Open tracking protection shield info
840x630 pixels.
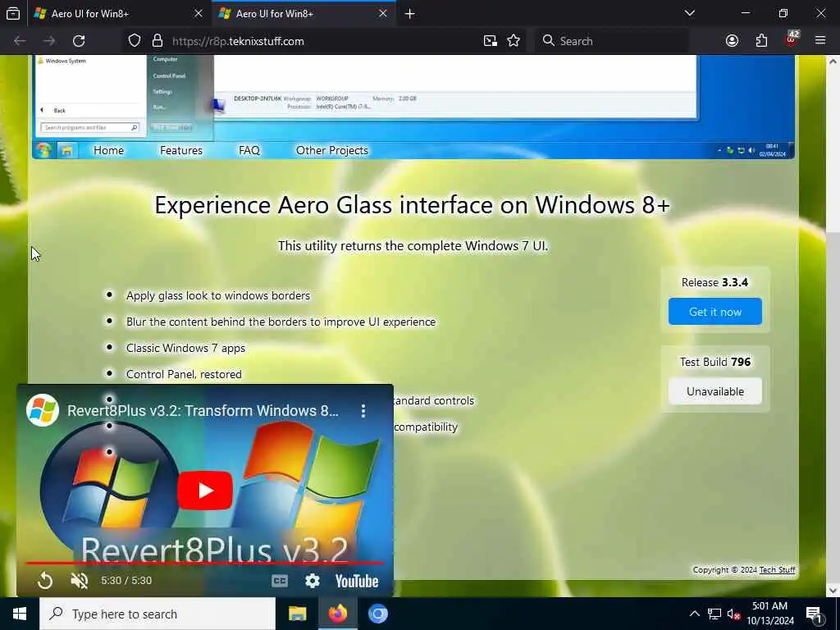135,41
